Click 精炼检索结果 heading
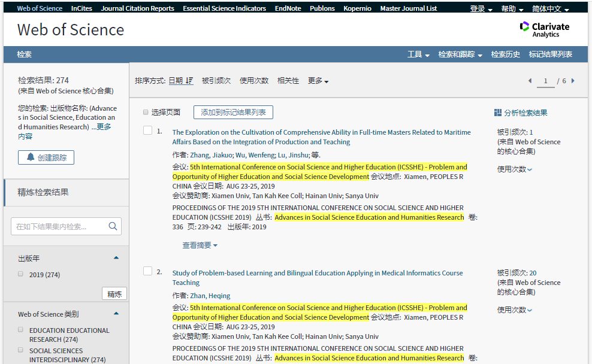The image size is (592, 364). point(43,192)
